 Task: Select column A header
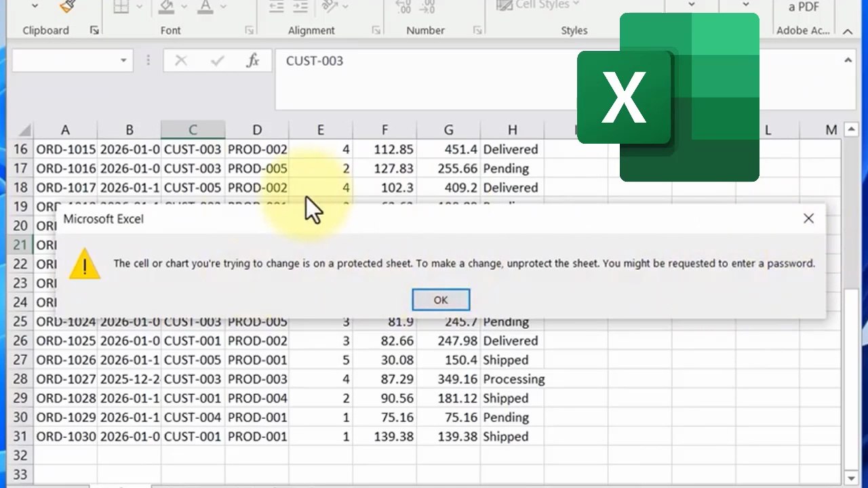(x=65, y=129)
